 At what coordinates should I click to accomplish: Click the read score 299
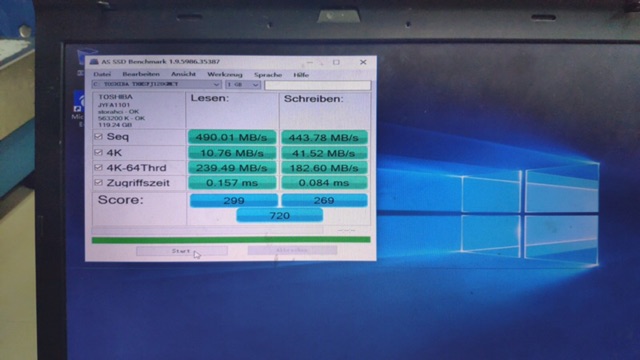[234, 200]
